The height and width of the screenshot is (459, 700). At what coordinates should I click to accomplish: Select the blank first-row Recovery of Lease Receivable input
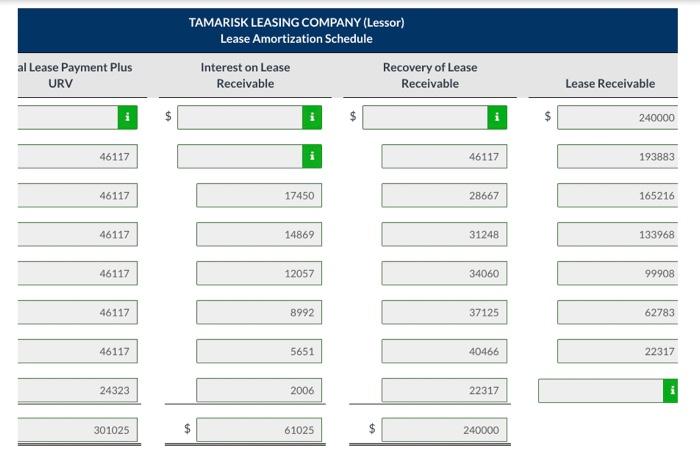pyautogui.click(x=425, y=117)
